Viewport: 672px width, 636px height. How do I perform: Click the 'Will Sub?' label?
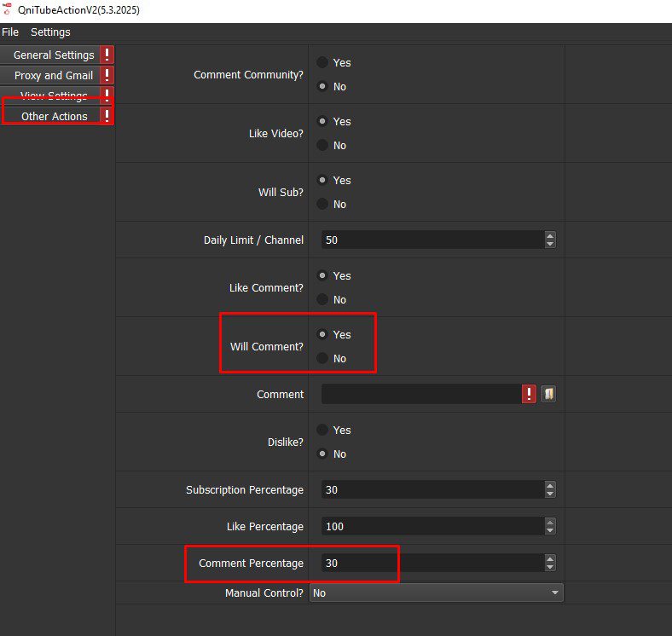pos(281,192)
